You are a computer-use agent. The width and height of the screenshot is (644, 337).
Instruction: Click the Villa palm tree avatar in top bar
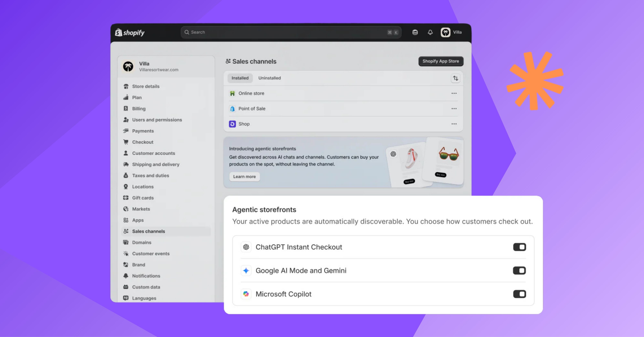(x=445, y=32)
